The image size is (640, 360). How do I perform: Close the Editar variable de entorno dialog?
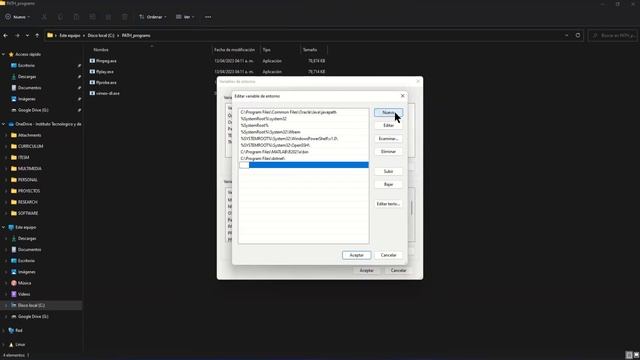[x=402, y=96]
